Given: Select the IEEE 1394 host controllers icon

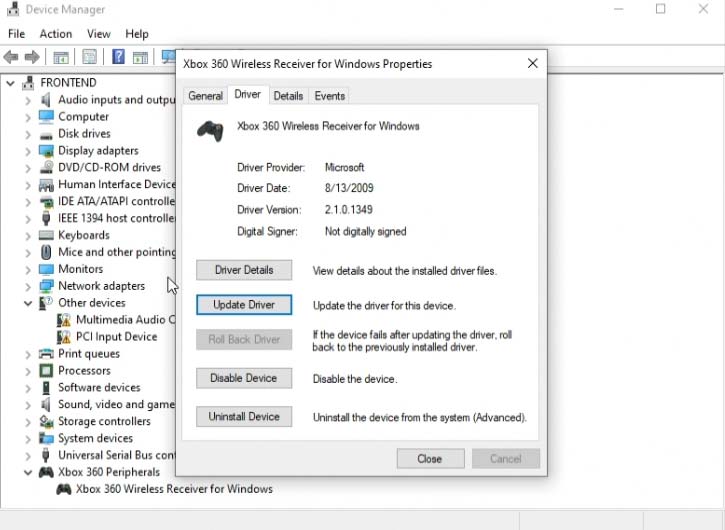Looking at the screenshot, I should pos(46,218).
